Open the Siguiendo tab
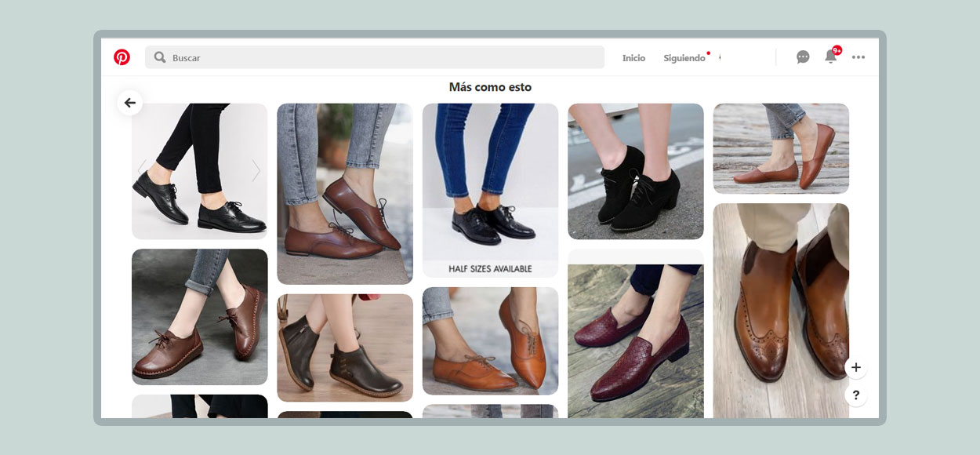The image size is (980, 455). (x=684, y=58)
